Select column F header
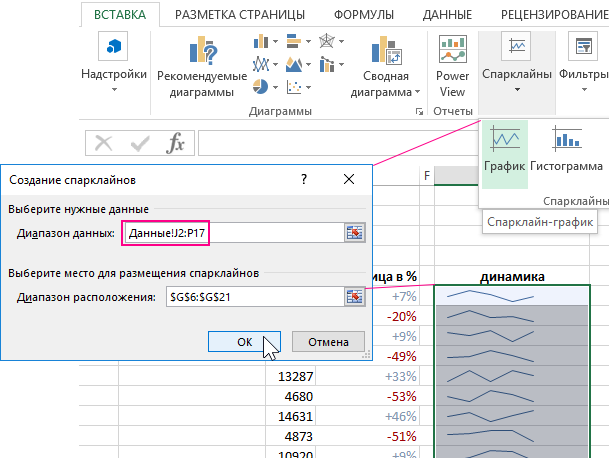 click(426, 176)
